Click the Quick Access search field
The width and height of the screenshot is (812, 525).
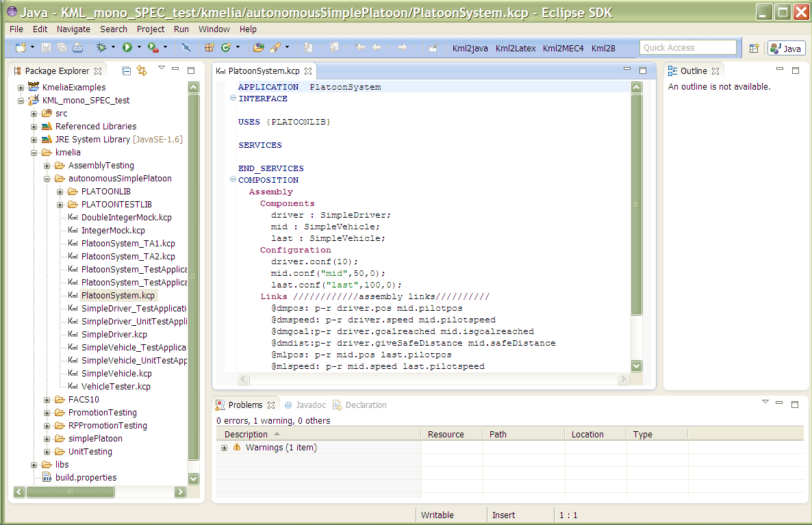point(688,47)
